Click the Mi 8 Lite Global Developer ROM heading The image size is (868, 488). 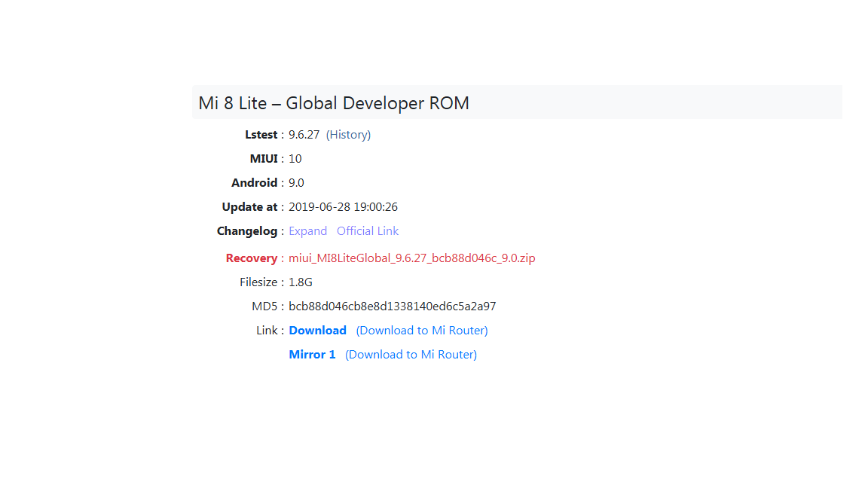[x=334, y=103]
